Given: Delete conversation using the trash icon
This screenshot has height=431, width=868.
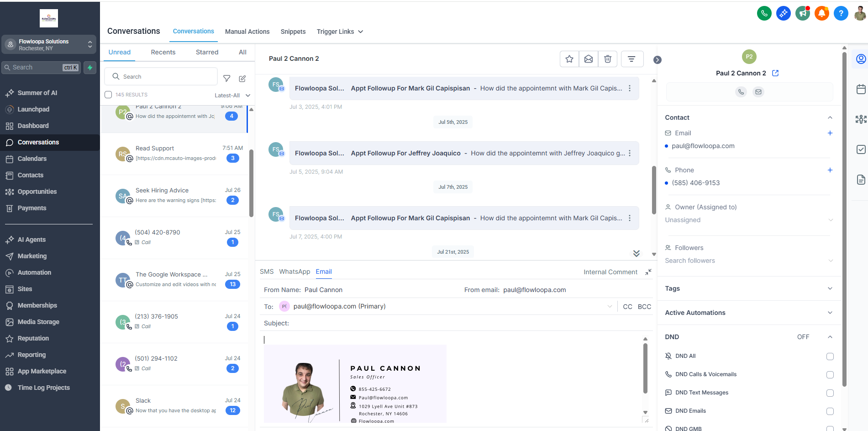Looking at the screenshot, I should [608, 59].
